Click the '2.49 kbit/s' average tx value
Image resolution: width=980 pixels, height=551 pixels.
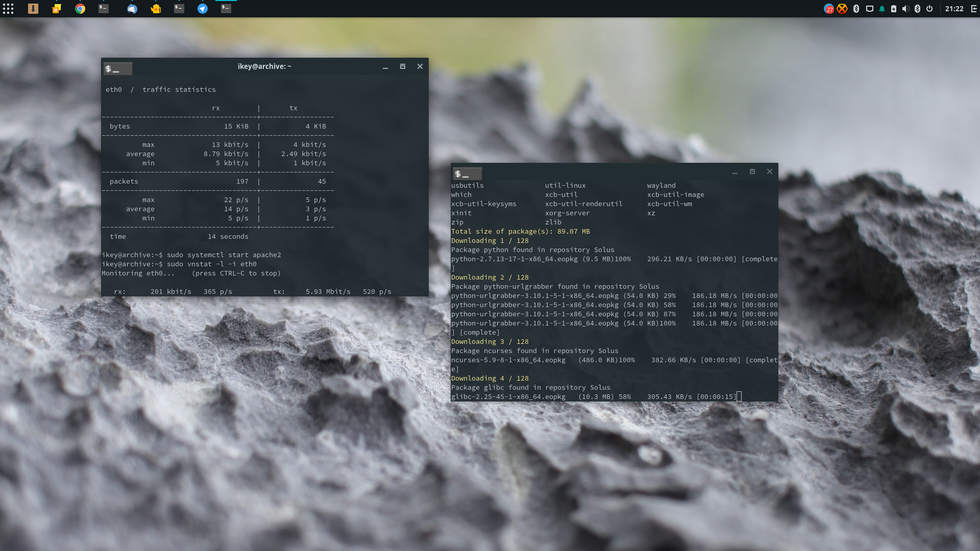pyautogui.click(x=304, y=154)
